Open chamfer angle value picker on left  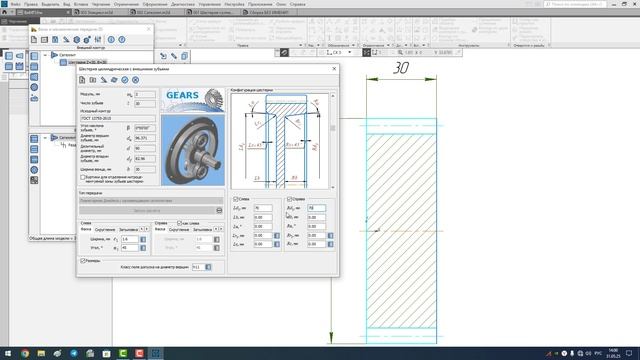pyautogui.click(x=143, y=248)
